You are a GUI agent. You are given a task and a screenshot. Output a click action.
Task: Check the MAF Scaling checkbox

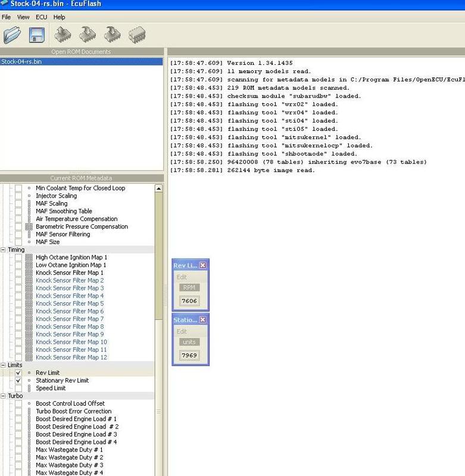coord(18,203)
